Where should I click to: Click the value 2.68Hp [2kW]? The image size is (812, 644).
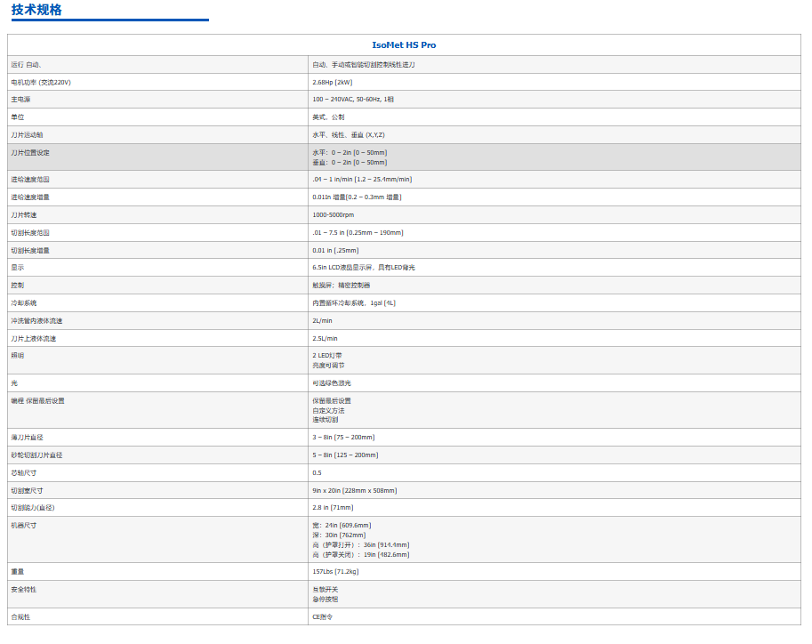[333, 83]
